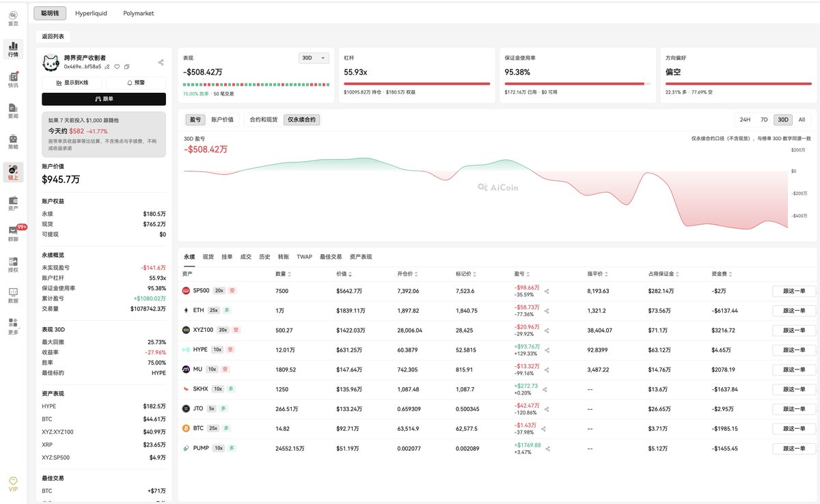Click the black 跟单 copy-trade button
The width and height of the screenshot is (820, 504).
[104, 99]
